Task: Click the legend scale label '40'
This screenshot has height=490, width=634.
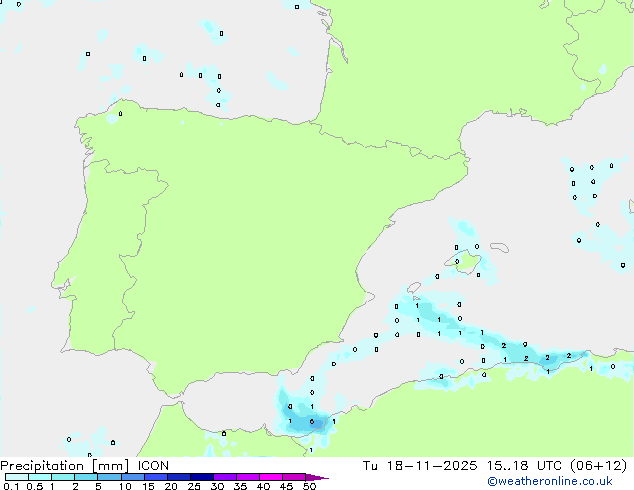Action: click(263, 486)
